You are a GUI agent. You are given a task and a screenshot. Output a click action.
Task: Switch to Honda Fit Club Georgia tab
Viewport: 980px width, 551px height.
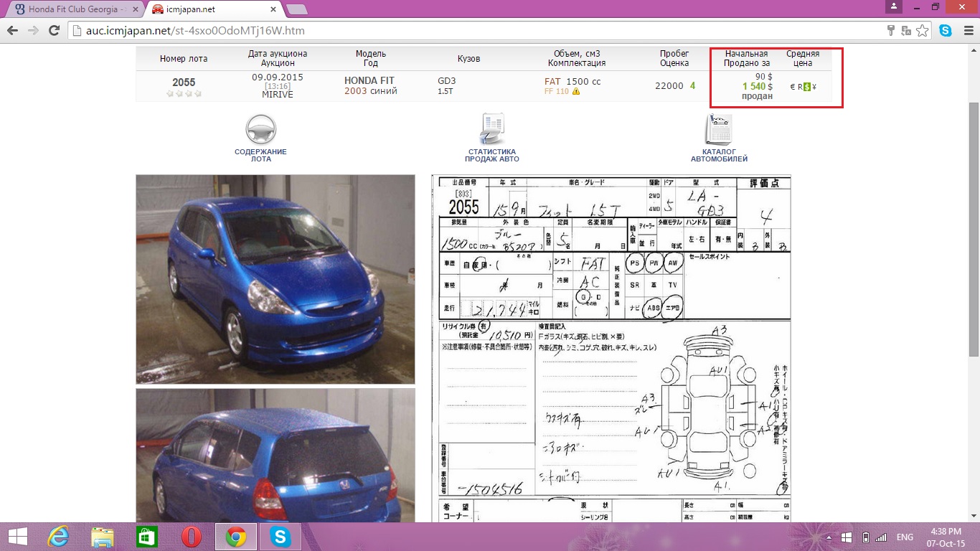72,9
